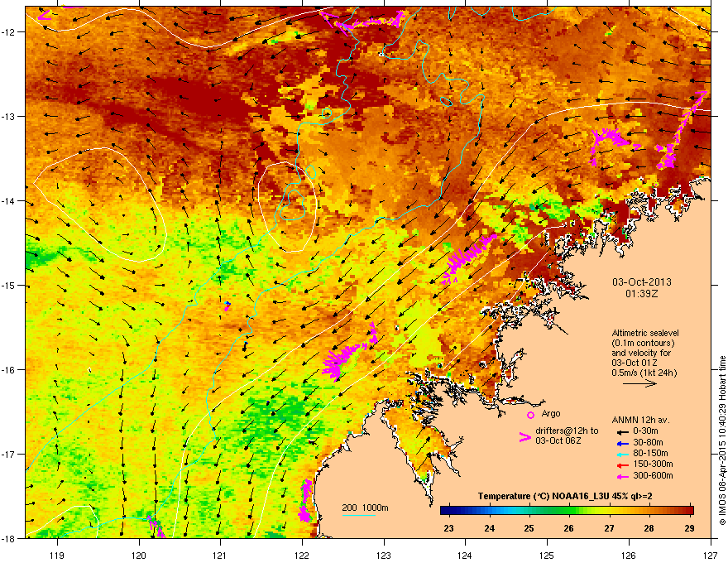This screenshot has height=563, width=728.
Task: Click the longitude axis label '119'
Action: (57, 555)
